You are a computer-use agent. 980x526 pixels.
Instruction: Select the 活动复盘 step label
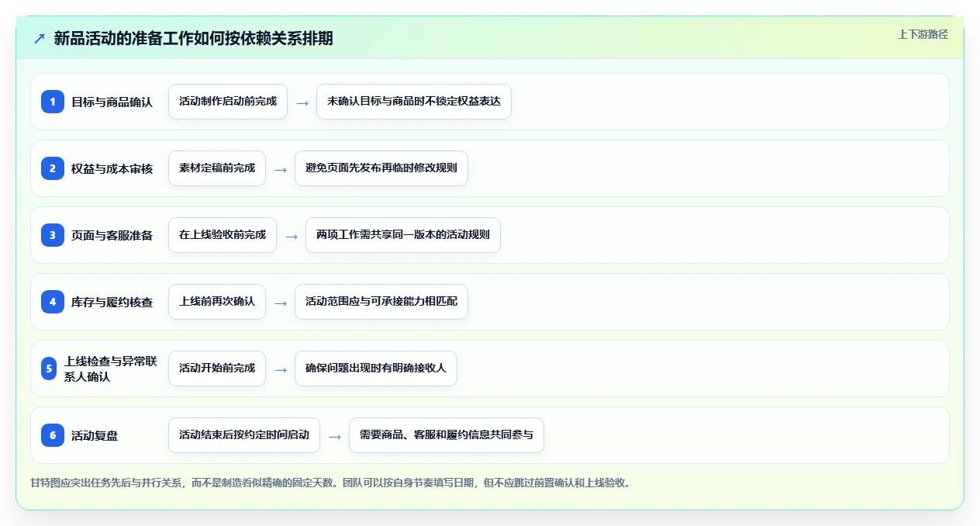pyautogui.click(x=95, y=435)
